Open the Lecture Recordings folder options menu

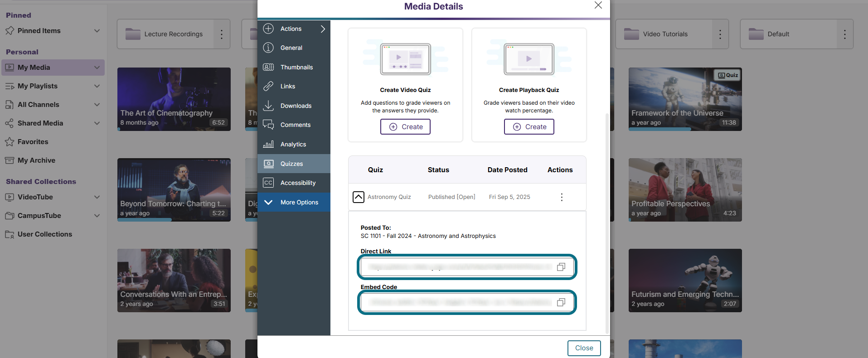pyautogui.click(x=222, y=34)
